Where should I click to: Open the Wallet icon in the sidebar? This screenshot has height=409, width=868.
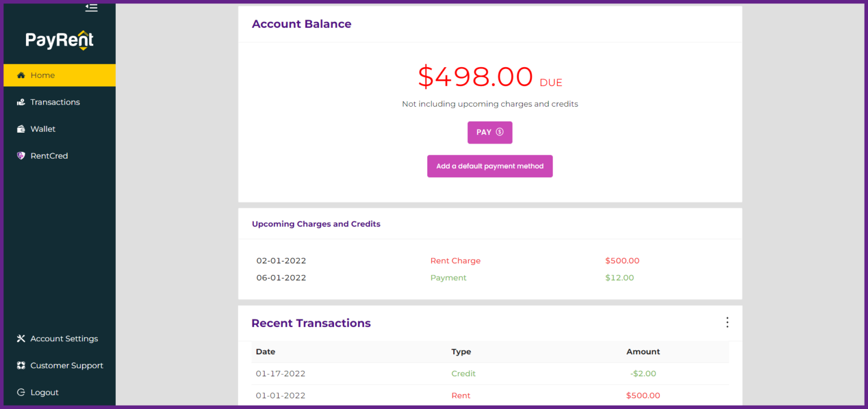click(x=21, y=128)
